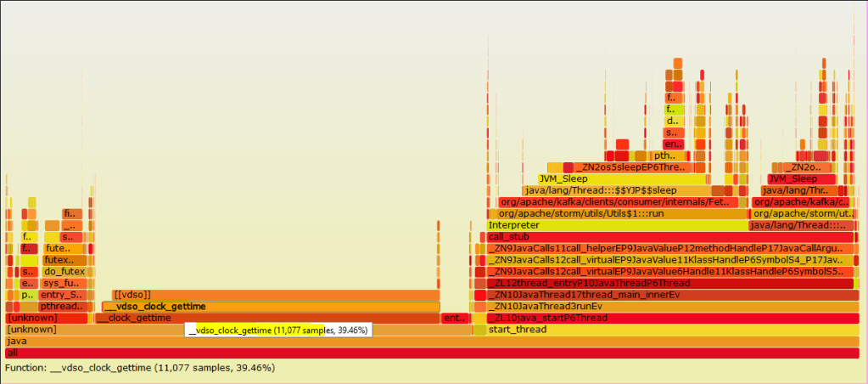Screen dimensions: 868x384
Task: Zoom into the call_stub frame
Action: click(672, 237)
